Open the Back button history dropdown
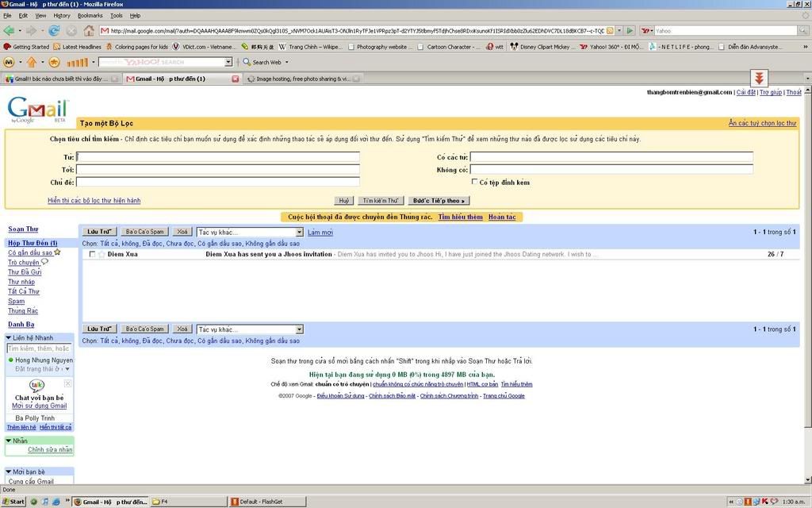Viewport: 812px width, 508px height. [x=20, y=31]
